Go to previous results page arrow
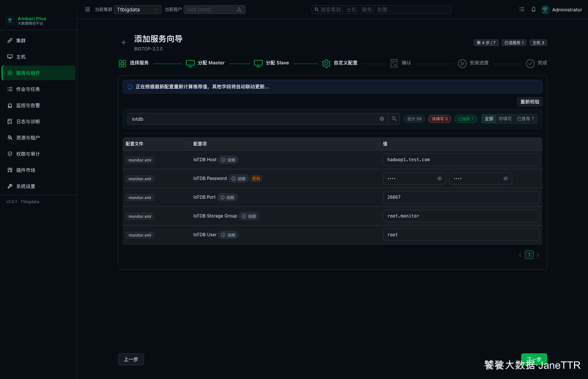 (520, 255)
